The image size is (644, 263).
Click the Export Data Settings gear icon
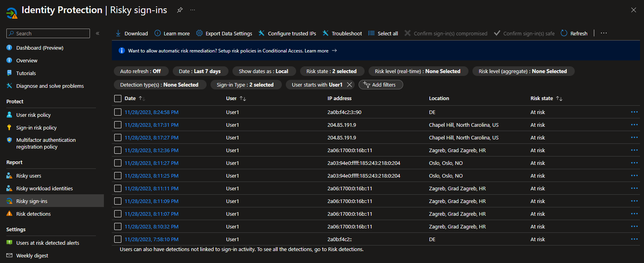[x=199, y=33]
